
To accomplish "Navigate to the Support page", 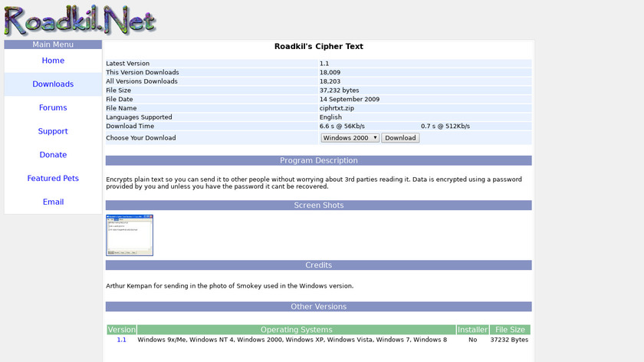I will tap(53, 131).
